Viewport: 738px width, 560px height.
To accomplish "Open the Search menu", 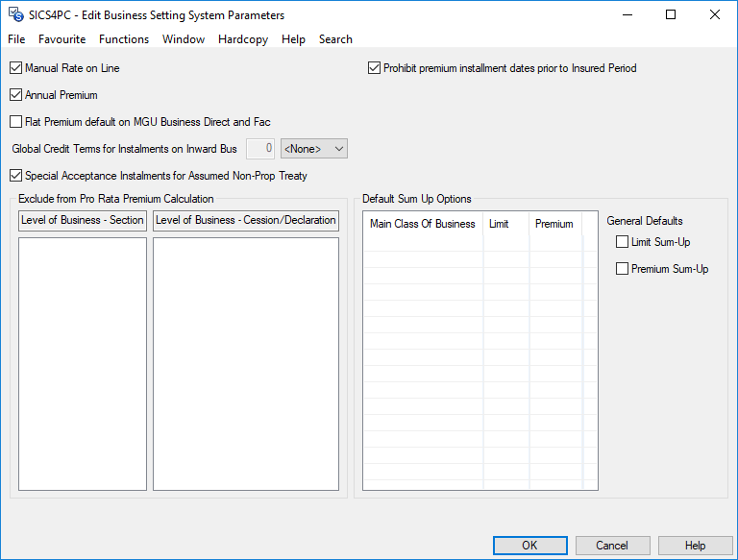I will point(335,39).
